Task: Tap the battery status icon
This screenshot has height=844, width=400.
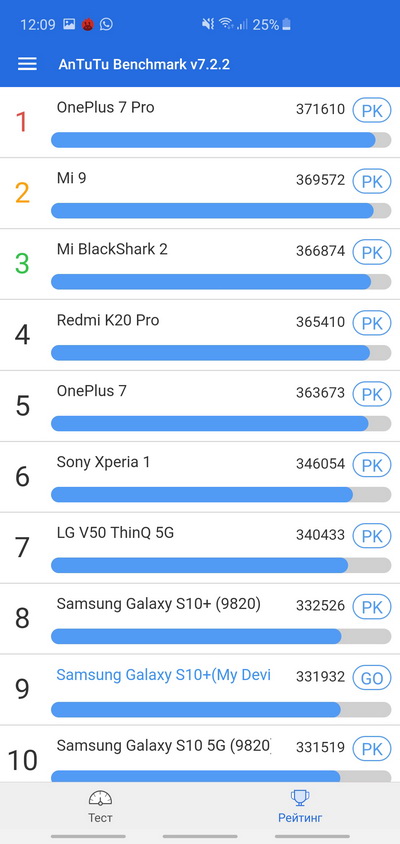Action: 286,24
